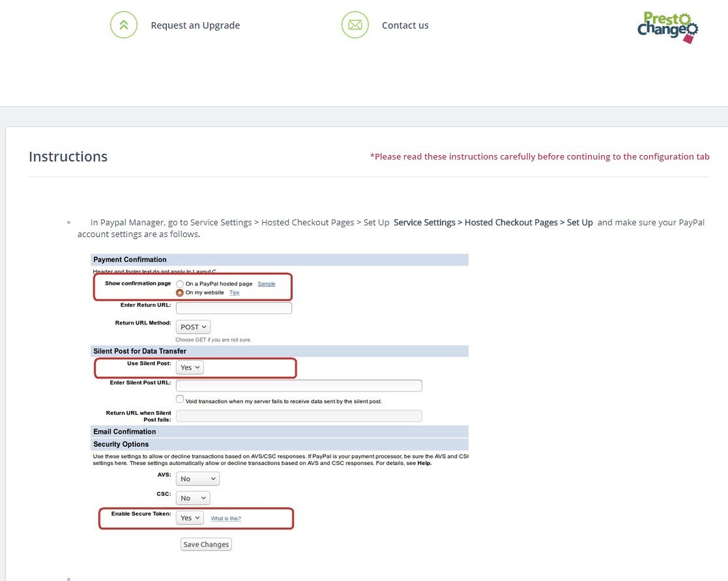This screenshot has height=581, width=728.
Task: Click the Silent Post for Data Transfer header
Action: [x=280, y=351]
